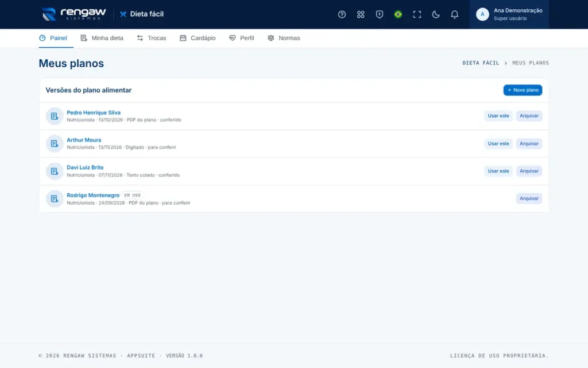Go to the Cardápio tab
The image size is (588, 368).
click(x=198, y=38)
